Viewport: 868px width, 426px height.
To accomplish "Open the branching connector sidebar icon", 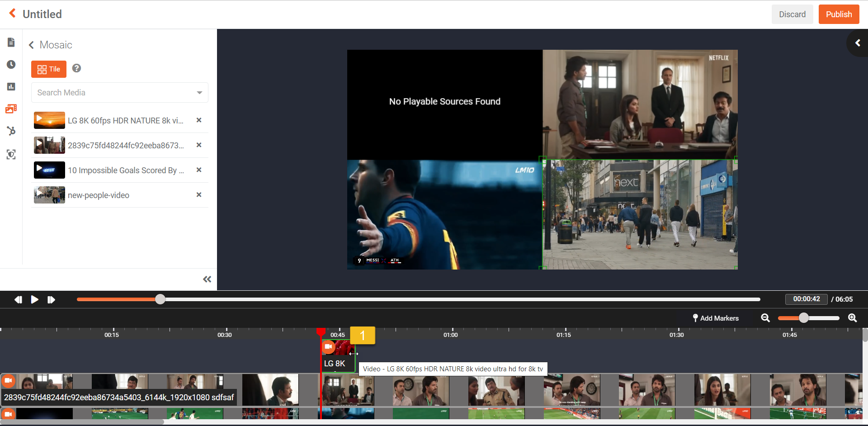I will point(11,131).
